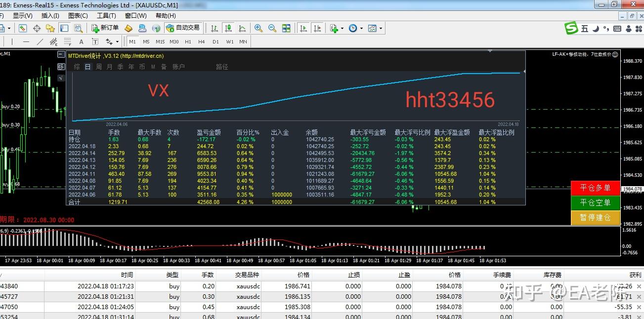The image size is (644, 319).
Task: Switch statistics to 日 daily tab
Action: [88, 67]
